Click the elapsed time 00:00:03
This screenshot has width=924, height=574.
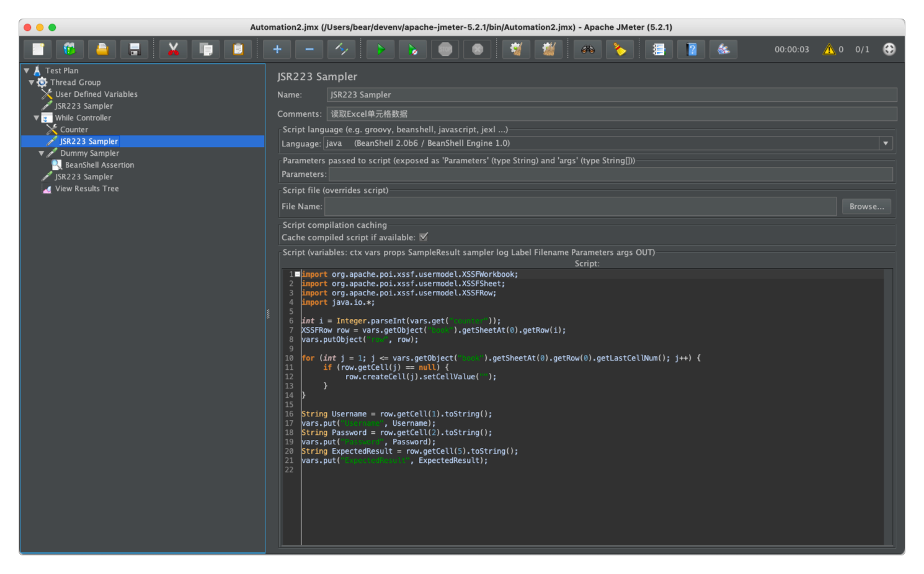click(x=791, y=50)
